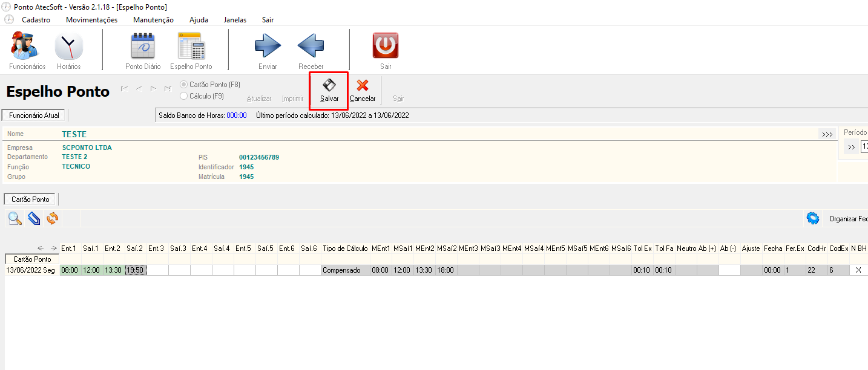The height and width of the screenshot is (370, 868).
Task: Open the Janelas menu
Action: pyautogui.click(x=235, y=19)
